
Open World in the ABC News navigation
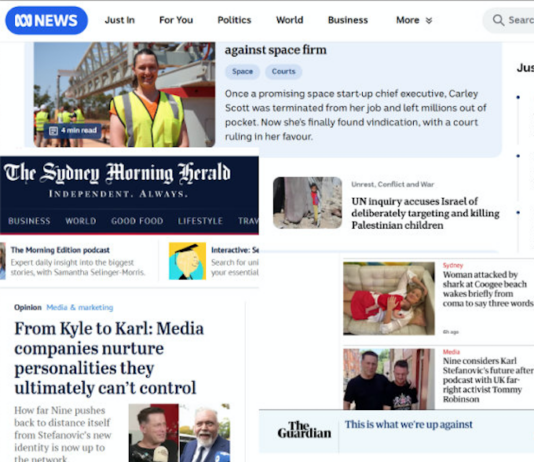[x=289, y=20]
